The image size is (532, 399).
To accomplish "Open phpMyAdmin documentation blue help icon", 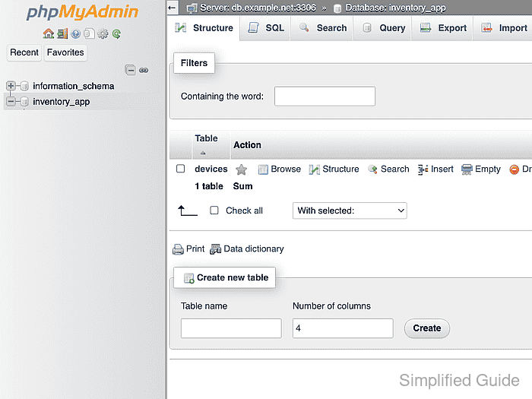I will click(x=76, y=33).
